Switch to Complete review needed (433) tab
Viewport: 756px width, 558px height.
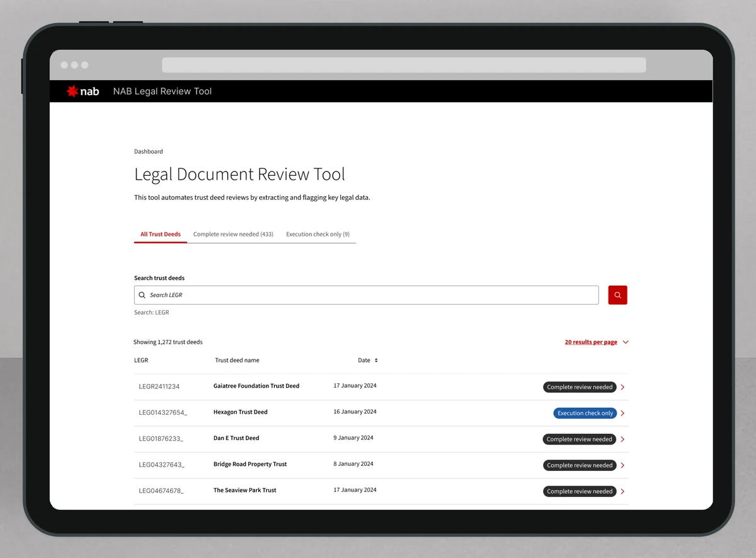[x=233, y=234]
